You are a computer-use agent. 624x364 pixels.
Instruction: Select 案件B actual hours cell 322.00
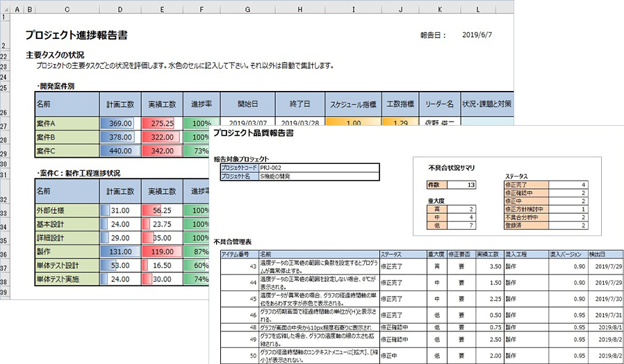pyautogui.click(x=162, y=138)
